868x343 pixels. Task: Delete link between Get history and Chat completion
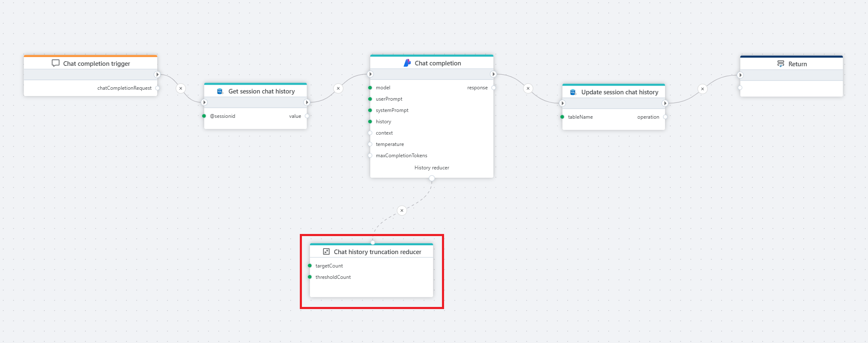pyautogui.click(x=338, y=88)
